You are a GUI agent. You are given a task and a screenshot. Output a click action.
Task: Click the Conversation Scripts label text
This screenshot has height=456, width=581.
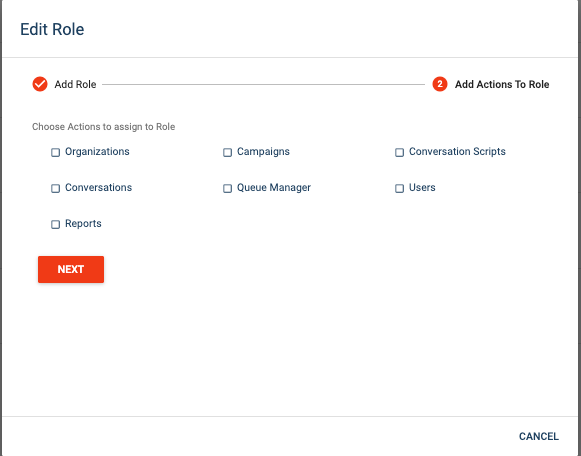click(457, 152)
